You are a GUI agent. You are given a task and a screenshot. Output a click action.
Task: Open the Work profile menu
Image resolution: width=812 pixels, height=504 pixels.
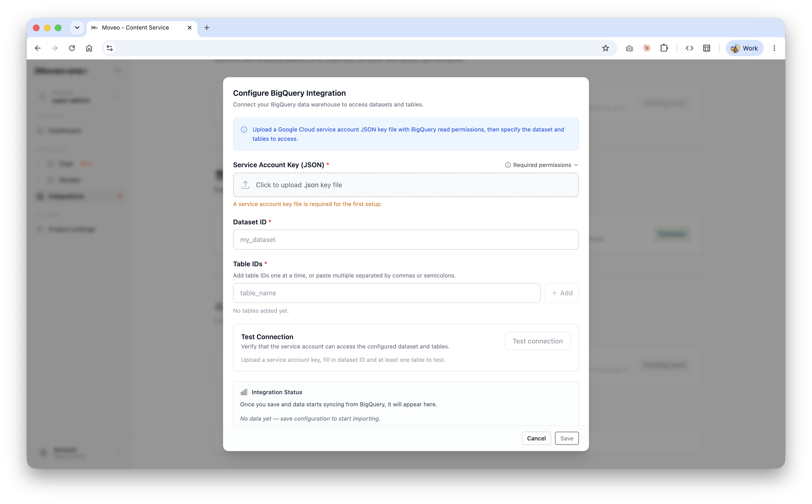(x=744, y=48)
